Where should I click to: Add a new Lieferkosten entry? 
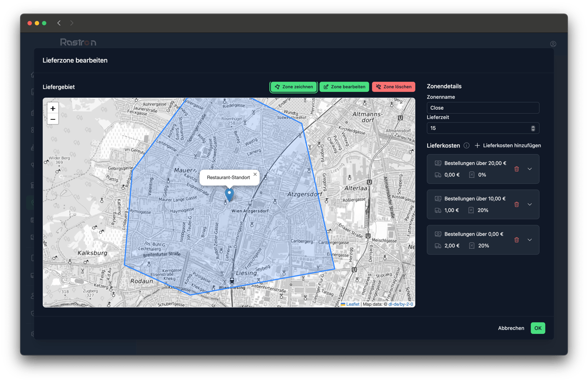(x=508, y=146)
